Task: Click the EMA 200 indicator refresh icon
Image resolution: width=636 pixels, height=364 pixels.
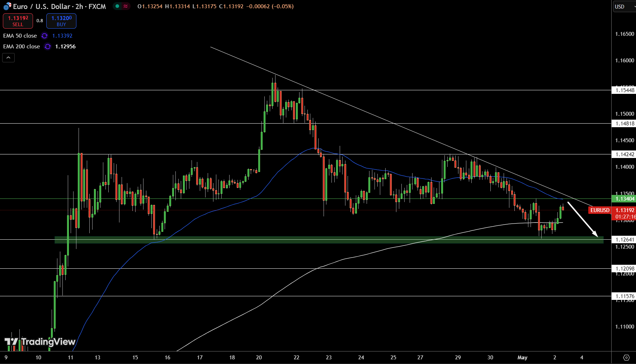Action: pyautogui.click(x=47, y=47)
